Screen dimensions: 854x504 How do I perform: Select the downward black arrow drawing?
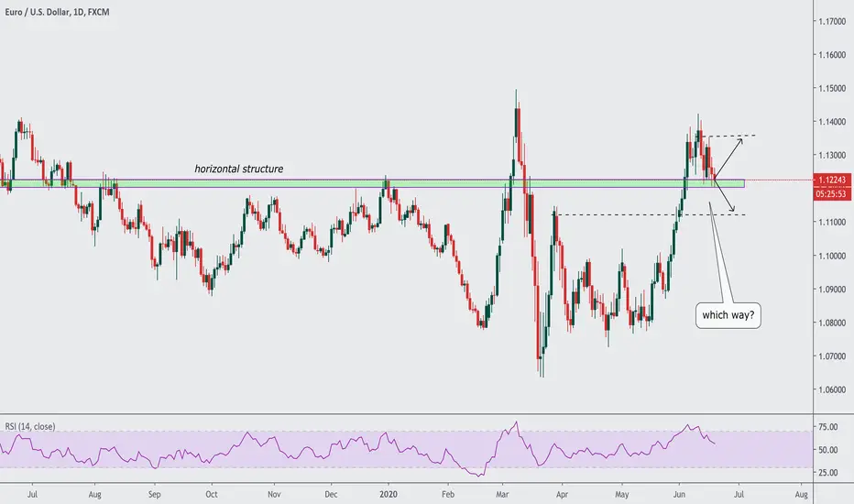tap(725, 195)
